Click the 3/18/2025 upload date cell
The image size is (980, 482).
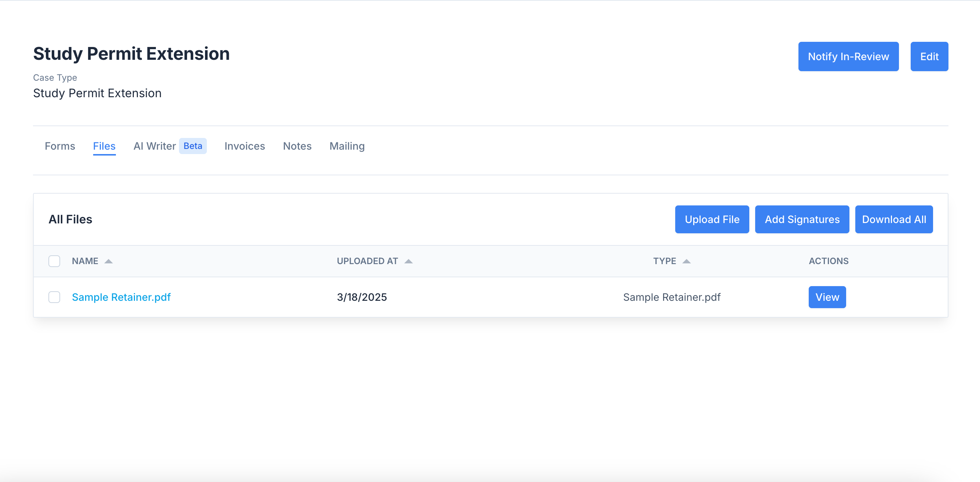click(362, 297)
